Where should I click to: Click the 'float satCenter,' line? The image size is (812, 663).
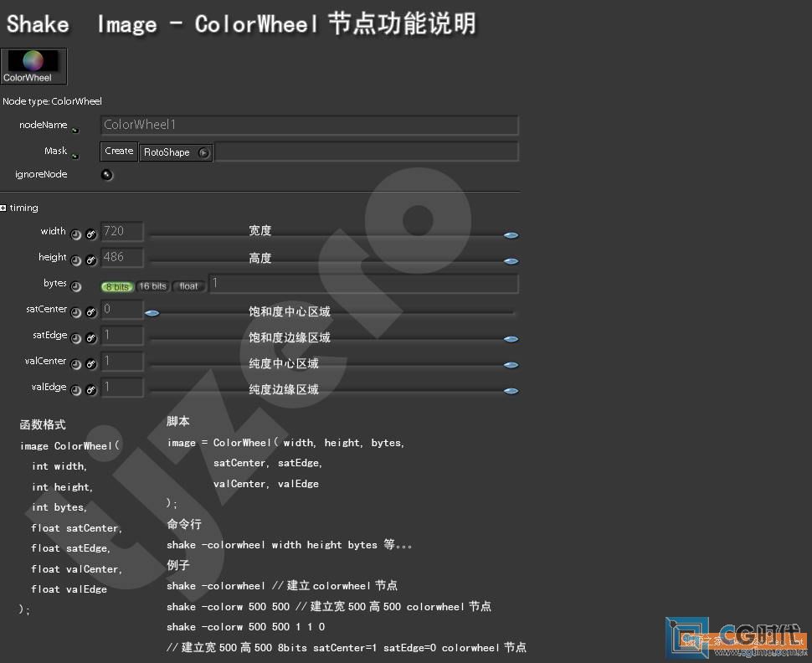click(77, 528)
